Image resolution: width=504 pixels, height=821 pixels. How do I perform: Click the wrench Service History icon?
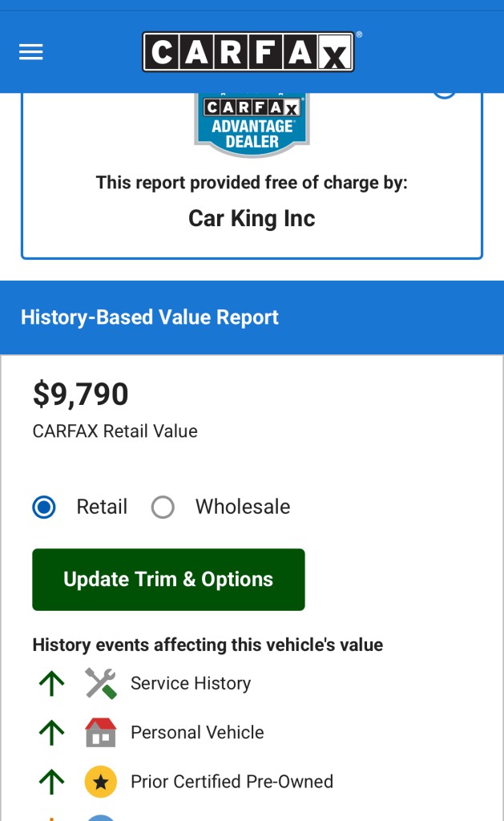pyautogui.click(x=101, y=684)
